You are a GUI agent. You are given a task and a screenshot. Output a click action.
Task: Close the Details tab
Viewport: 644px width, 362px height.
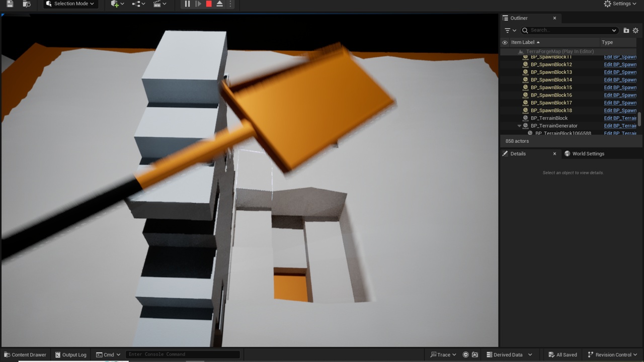554,154
